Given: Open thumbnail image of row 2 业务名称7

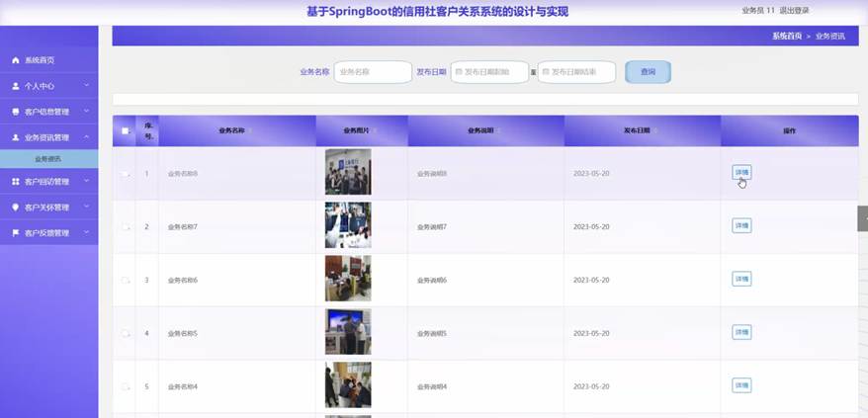Looking at the screenshot, I should click(348, 224).
